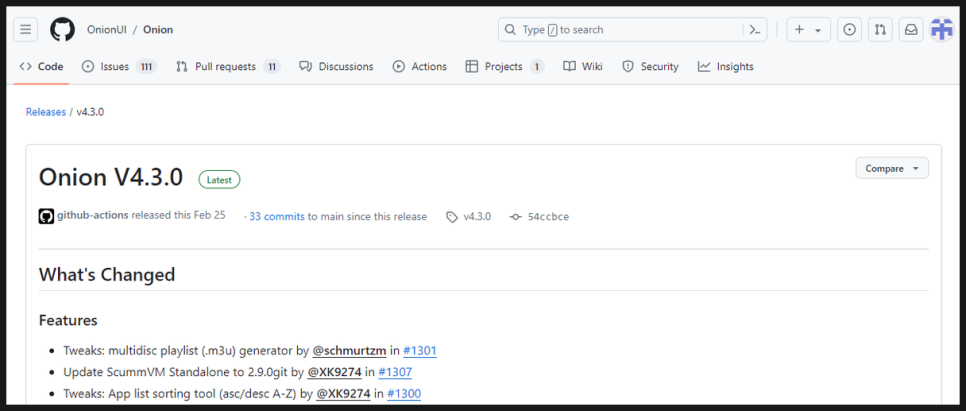966x411 pixels.
Task: Go back to Releases breadcrumb link
Action: (46, 112)
